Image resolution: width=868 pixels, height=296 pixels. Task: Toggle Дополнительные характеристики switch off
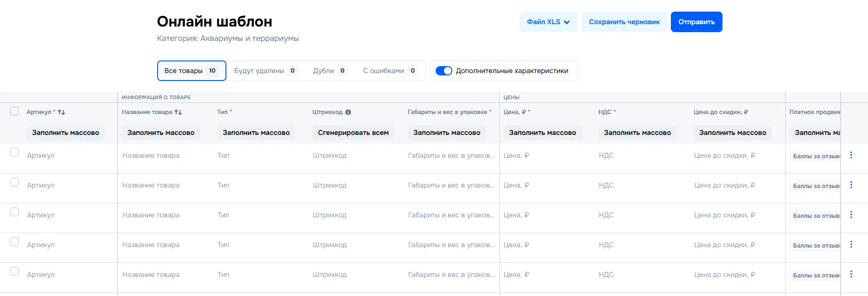444,71
